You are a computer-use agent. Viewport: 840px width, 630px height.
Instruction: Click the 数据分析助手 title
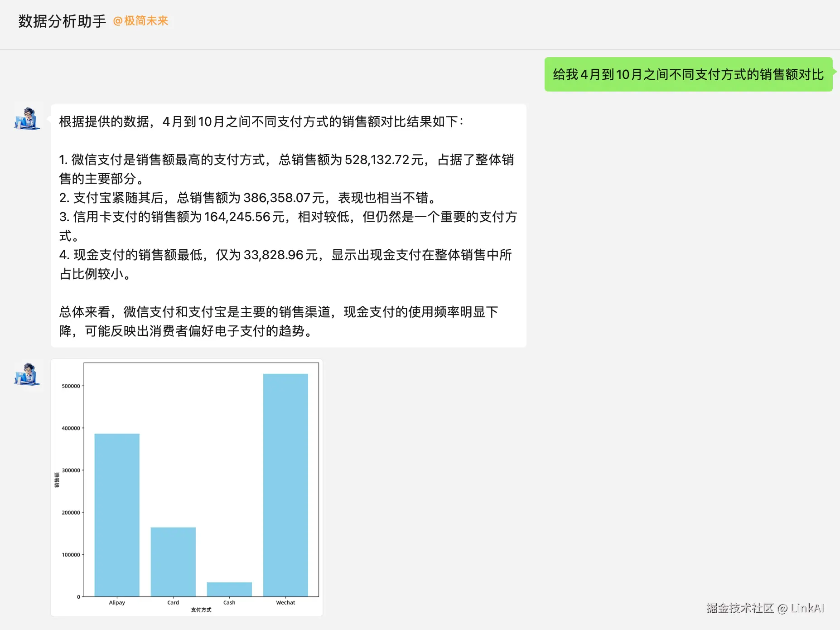tap(62, 20)
